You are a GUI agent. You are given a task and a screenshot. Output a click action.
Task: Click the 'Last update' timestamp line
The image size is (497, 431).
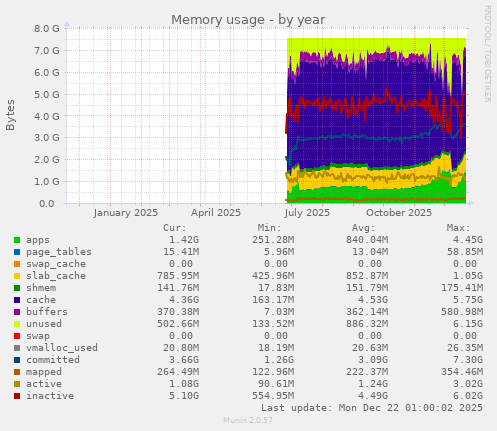click(372, 408)
